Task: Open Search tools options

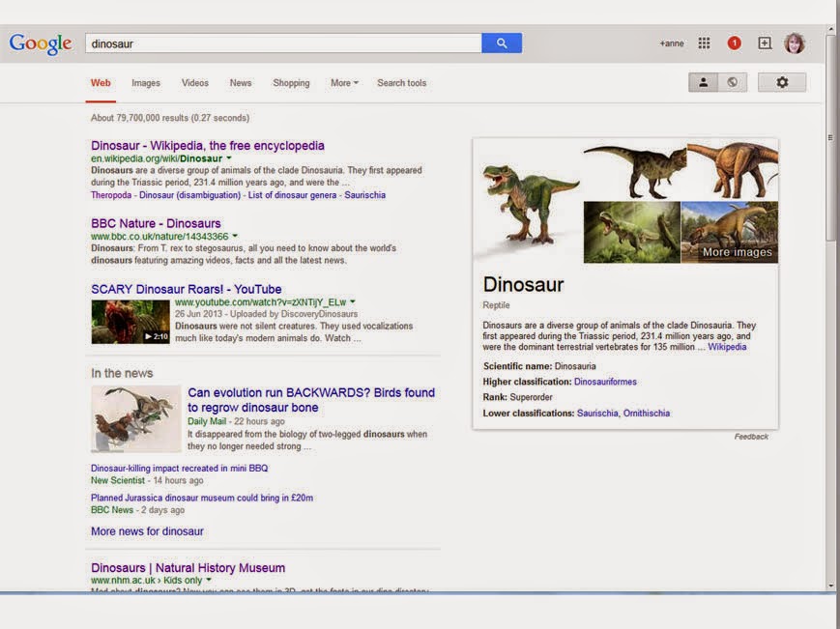Action: (402, 83)
